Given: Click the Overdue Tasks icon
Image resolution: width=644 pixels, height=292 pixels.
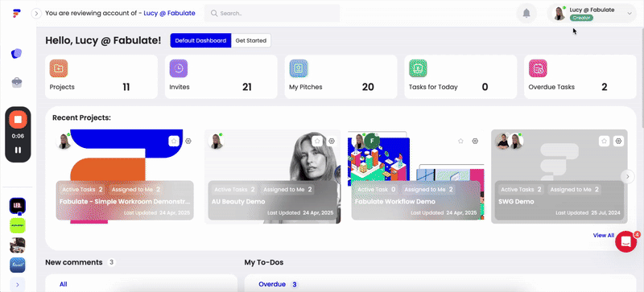Looking at the screenshot, I should pyautogui.click(x=538, y=68).
